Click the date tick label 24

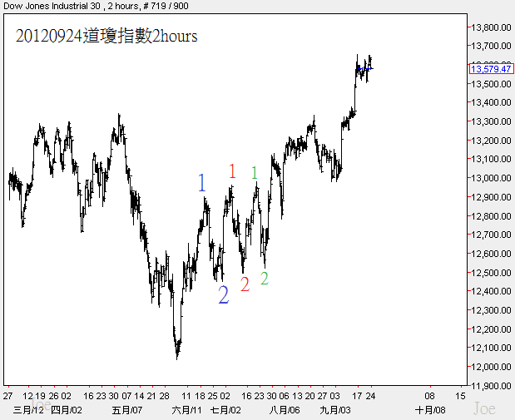coord(370,396)
